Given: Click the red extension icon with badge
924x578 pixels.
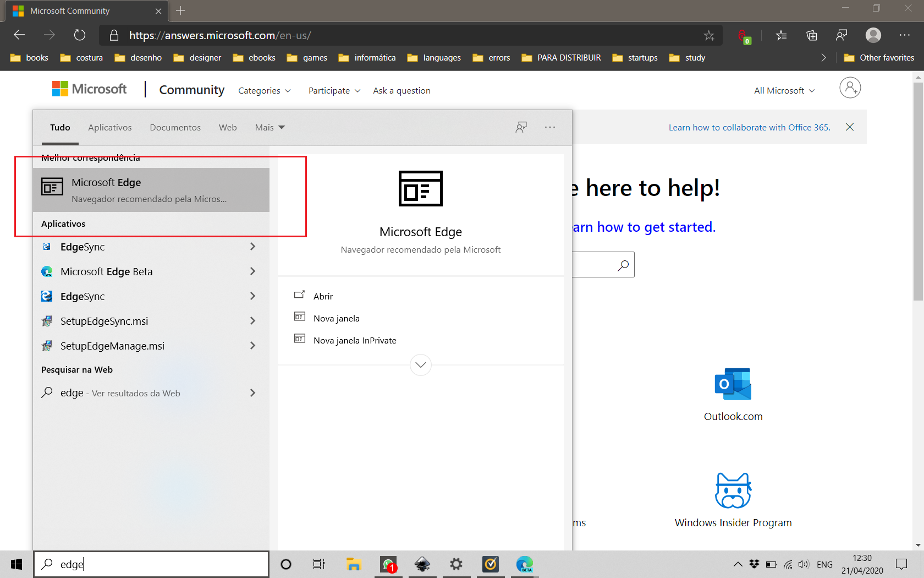Looking at the screenshot, I should [744, 37].
